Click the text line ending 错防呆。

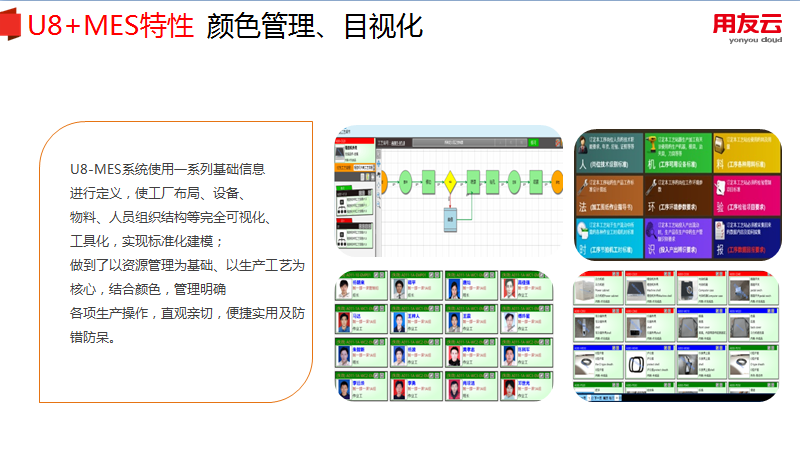click(92, 337)
